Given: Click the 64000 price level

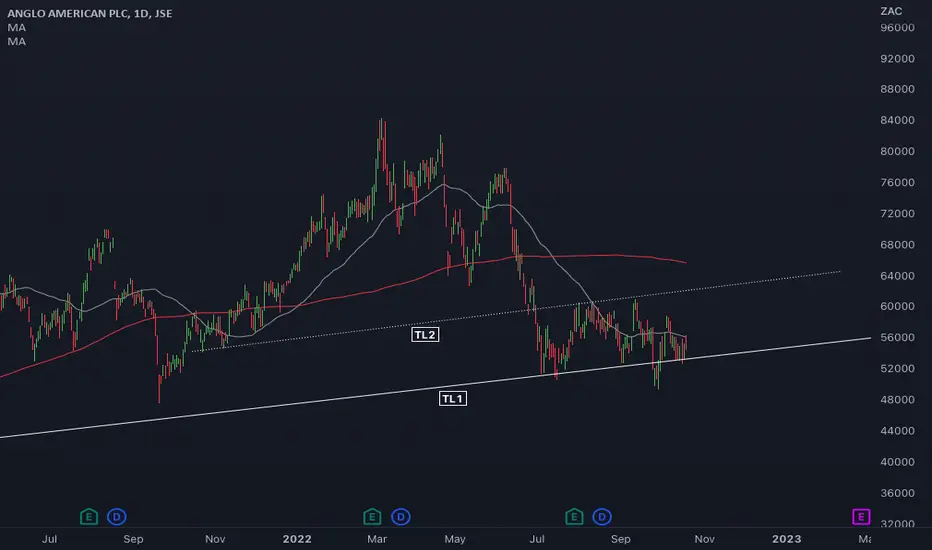Looking at the screenshot, I should [897, 275].
